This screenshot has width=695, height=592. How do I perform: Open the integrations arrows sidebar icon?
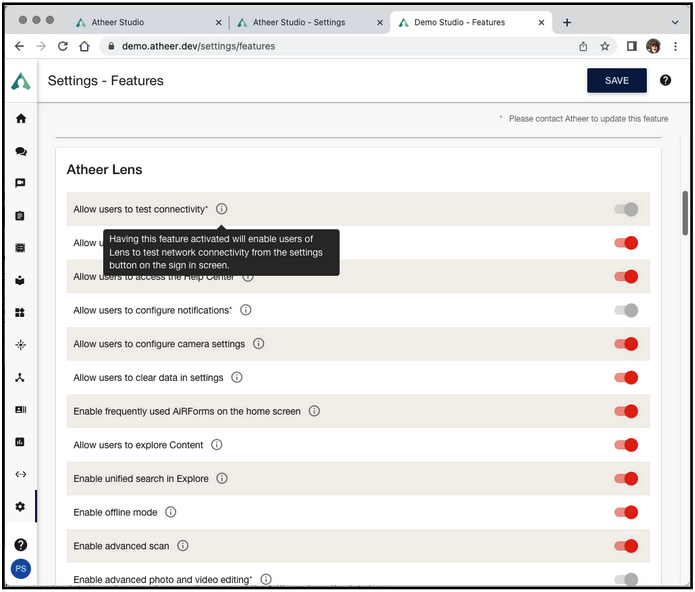[20, 474]
